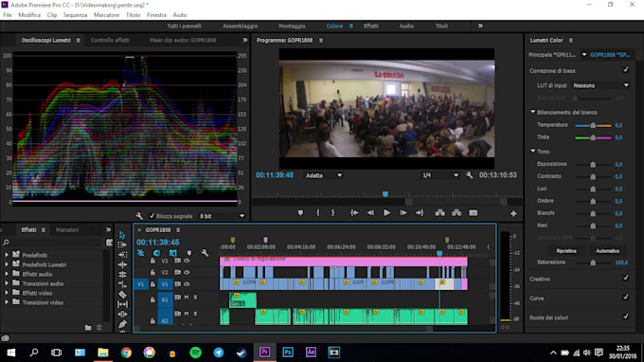Toggle Snap magnet in timeline

click(x=156, y=253)
